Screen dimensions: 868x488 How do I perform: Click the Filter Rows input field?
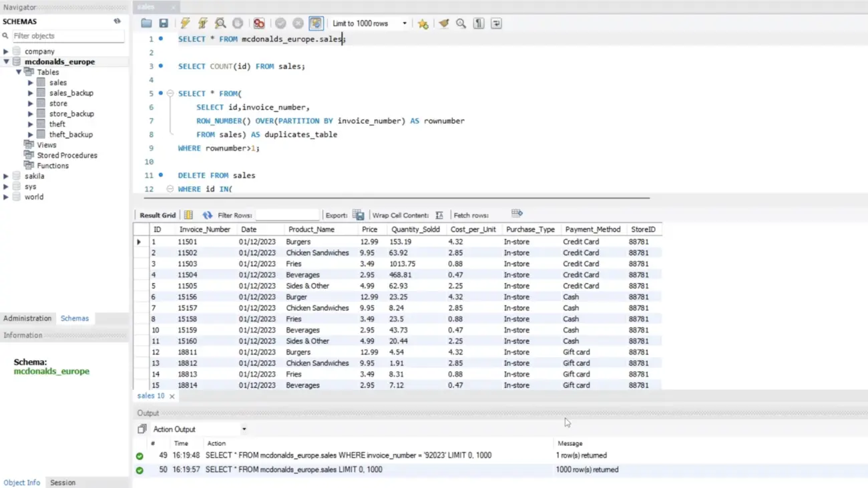click(x=287, y=215)
